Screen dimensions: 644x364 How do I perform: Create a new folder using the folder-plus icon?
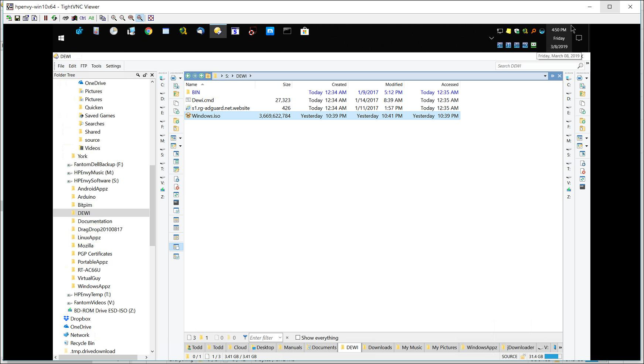pos(176,121)
